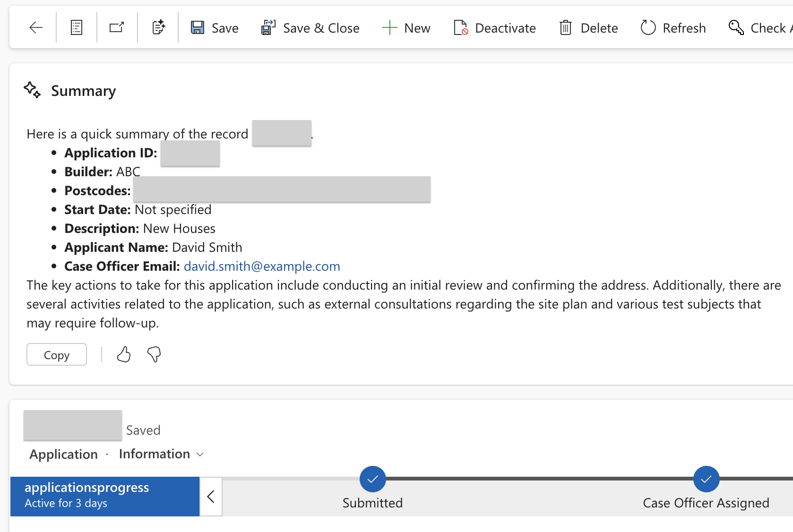Open david.smith@example.com email link
793x532 pixels.
(x=262, y=266)
